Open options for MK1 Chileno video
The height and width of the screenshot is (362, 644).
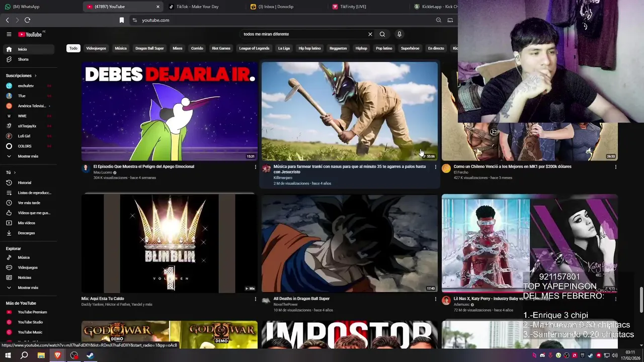click(615, 167)
